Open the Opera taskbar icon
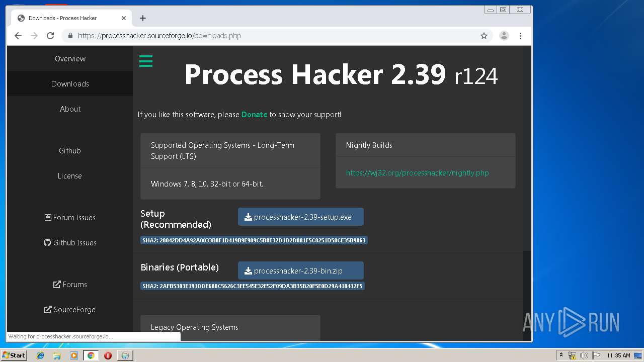 (x=108, y=355)
